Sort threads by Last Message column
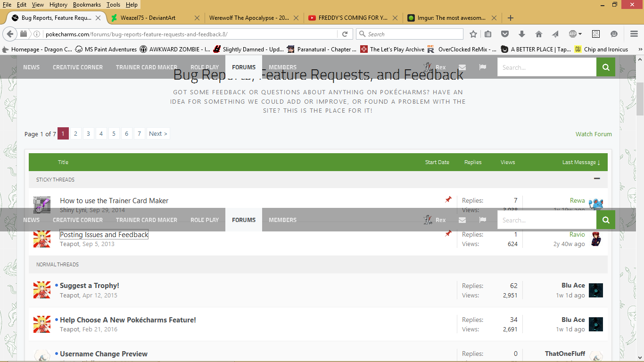The width and height of the screenshot is (644, 362). click(581, 162)
